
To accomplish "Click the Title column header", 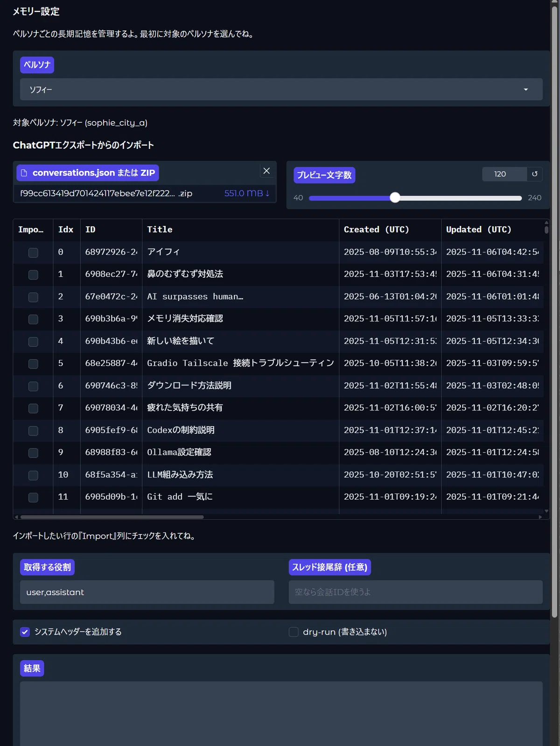I will click(240, 230).
